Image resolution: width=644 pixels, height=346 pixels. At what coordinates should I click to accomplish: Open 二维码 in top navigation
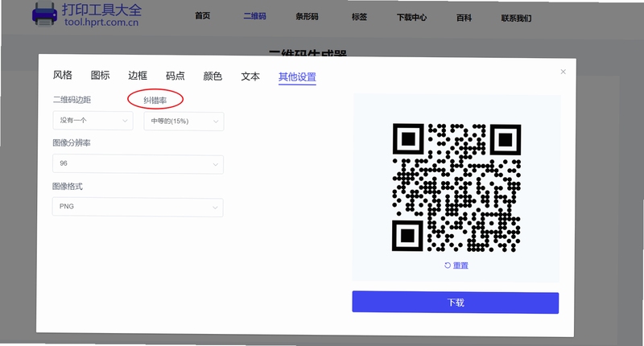(x=254, y=16)
